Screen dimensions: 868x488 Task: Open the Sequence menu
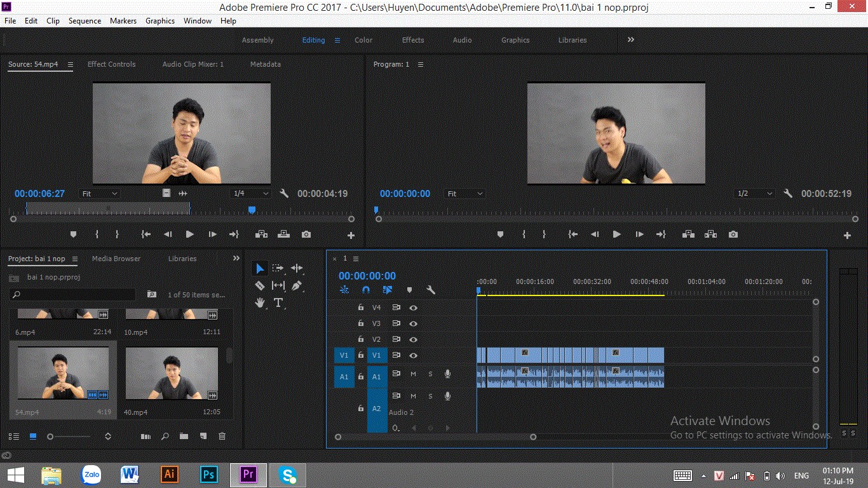85,21
